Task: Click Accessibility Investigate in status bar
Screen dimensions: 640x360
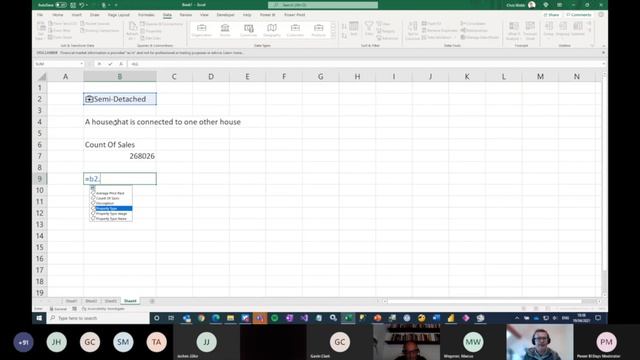Action: (103, 309)
